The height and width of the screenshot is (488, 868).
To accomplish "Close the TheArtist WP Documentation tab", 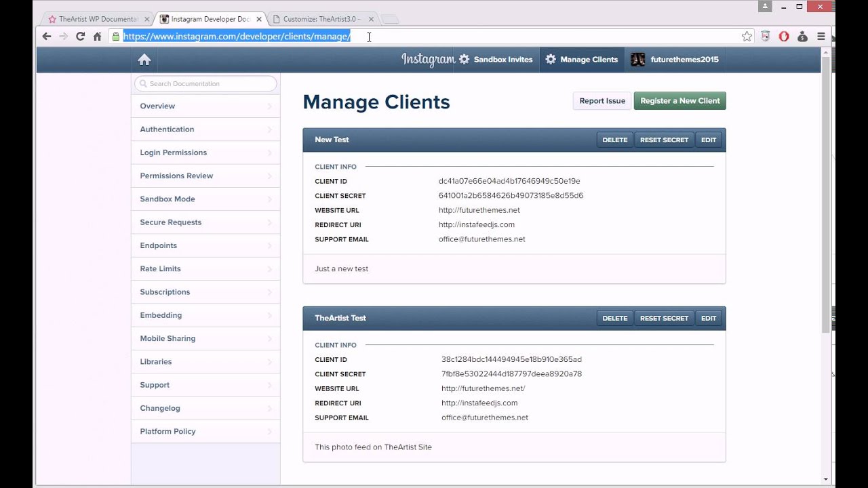I will [x=146, y=19].
